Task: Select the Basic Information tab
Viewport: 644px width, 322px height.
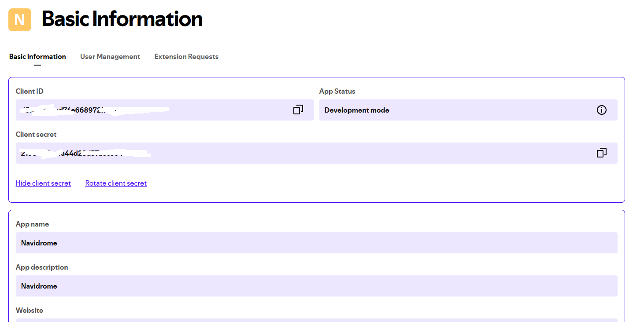Action: 37,57
